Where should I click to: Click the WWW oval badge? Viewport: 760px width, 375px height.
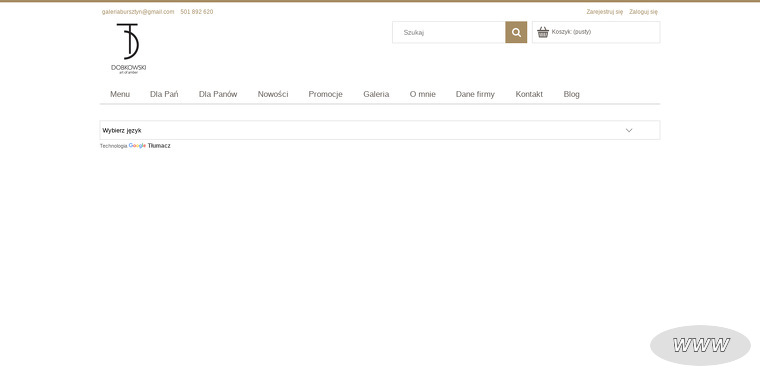700,345
